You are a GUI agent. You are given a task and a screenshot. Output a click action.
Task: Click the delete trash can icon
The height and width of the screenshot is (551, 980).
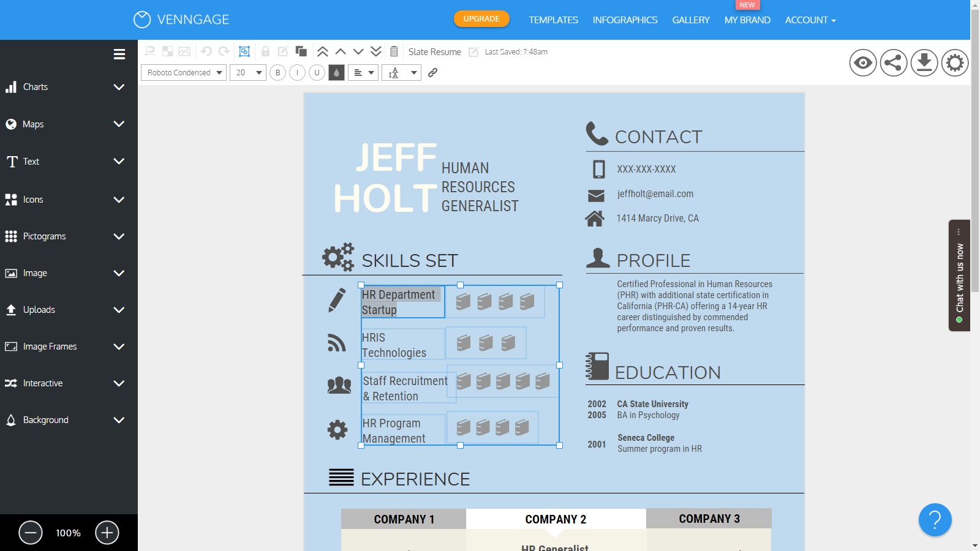tap(394, 51)
